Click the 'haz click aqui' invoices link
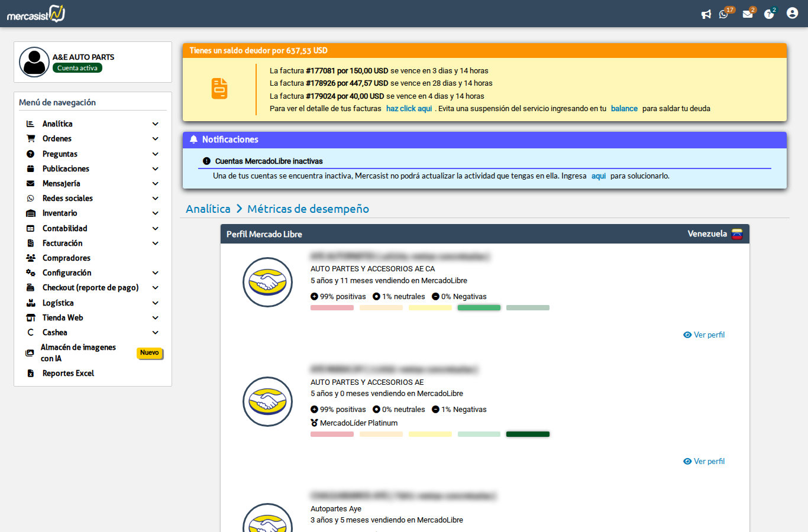Image resolution: width=808 pixels, height=532 pixels. (x=409, y=109)
